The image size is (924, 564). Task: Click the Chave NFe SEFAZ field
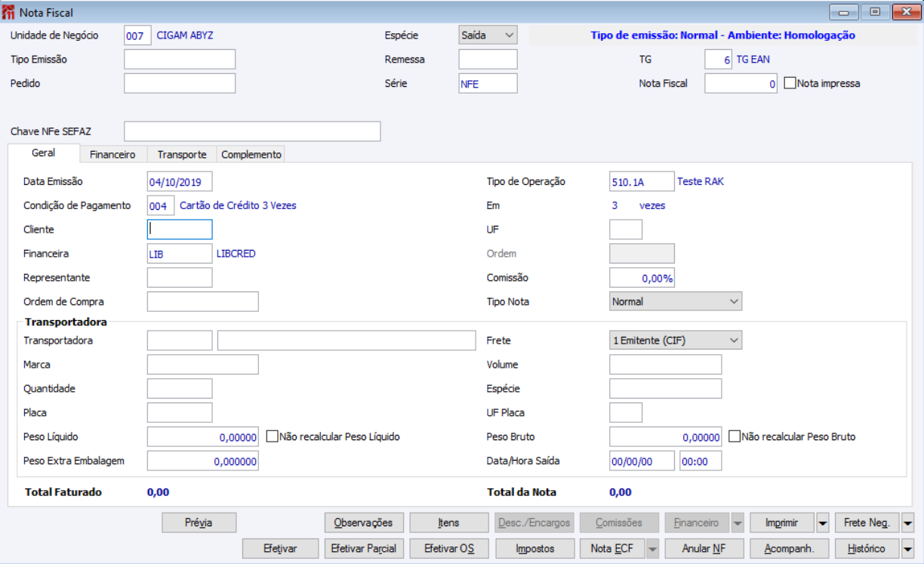(252, 131)
